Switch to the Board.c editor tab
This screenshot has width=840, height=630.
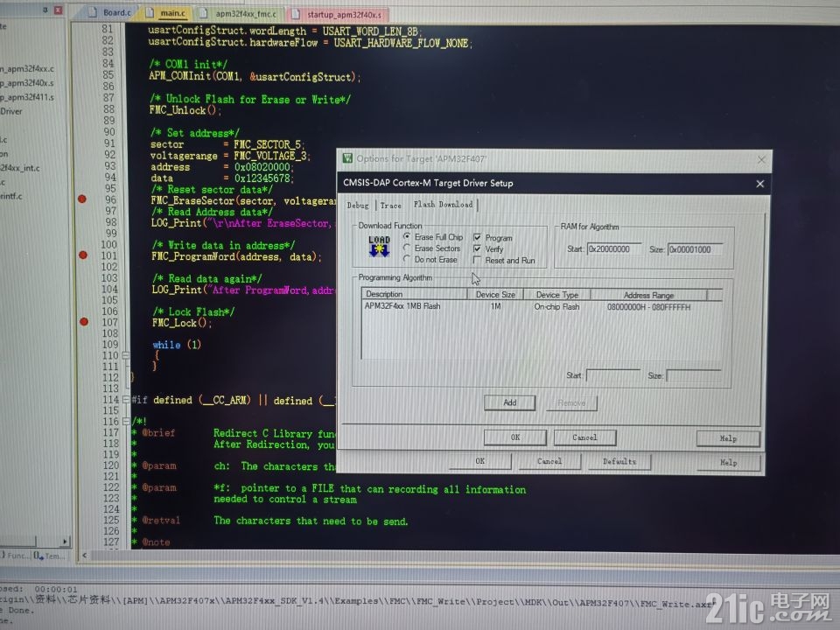(111, 11)
